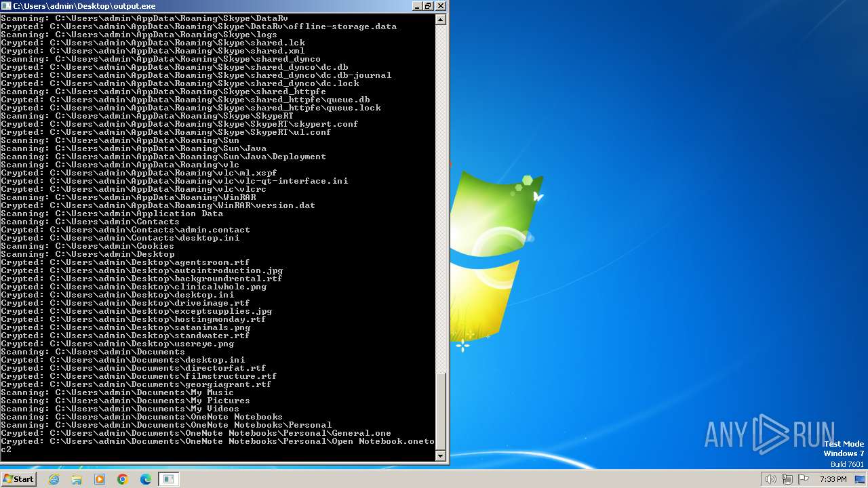
Task: Click the line with skypert.conf
Action: click(180, 124)
